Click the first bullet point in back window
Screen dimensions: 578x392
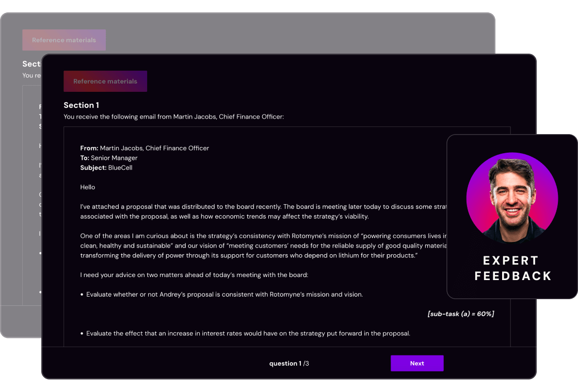pyautogui.click(x=40, y=253)
